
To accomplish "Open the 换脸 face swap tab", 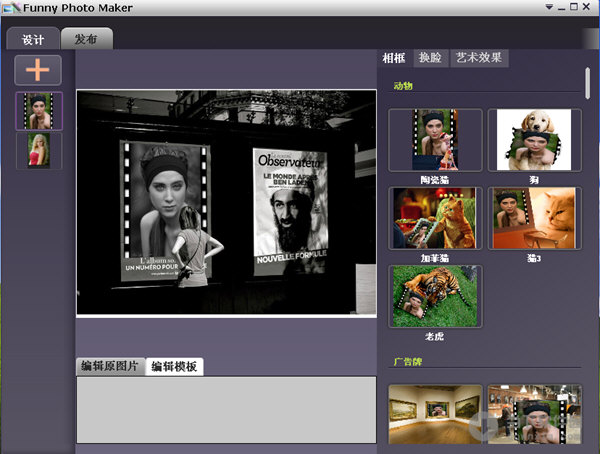I will point(430,58).
